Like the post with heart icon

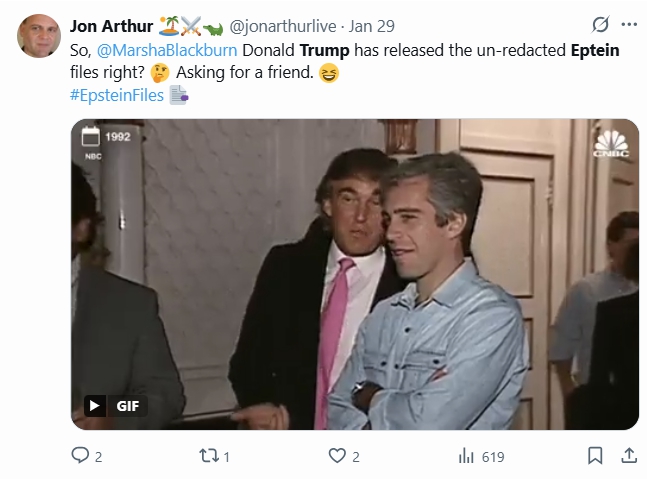click(x=337, y=455)
